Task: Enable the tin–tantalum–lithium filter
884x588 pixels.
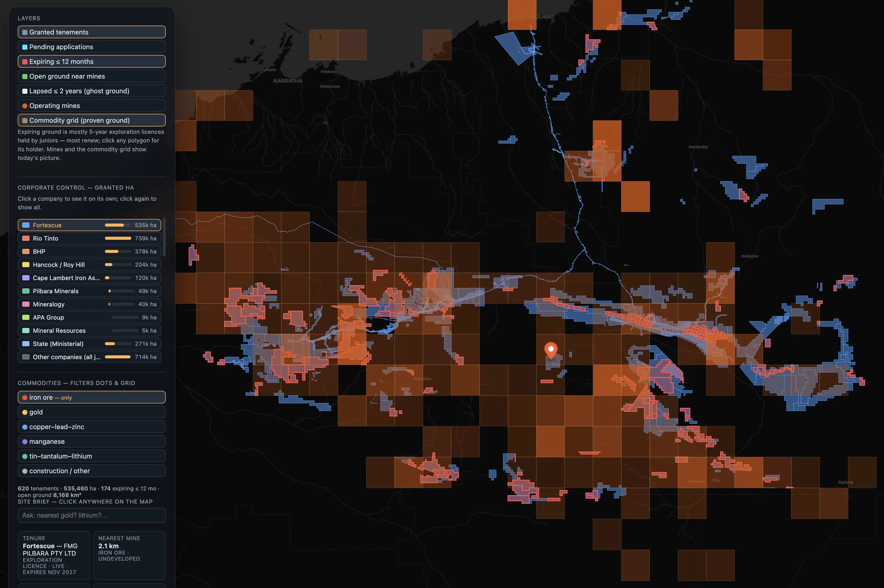Action: click(x=91, y=456)
